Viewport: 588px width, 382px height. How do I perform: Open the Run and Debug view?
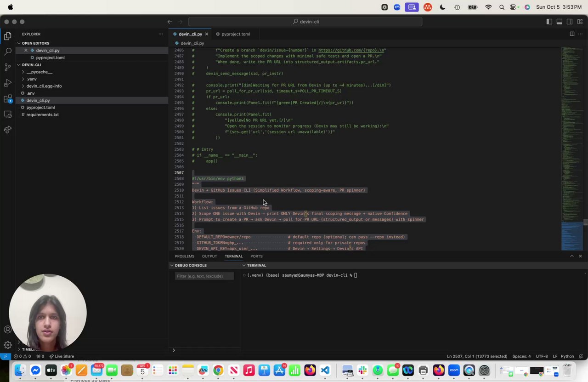point(8,83)
